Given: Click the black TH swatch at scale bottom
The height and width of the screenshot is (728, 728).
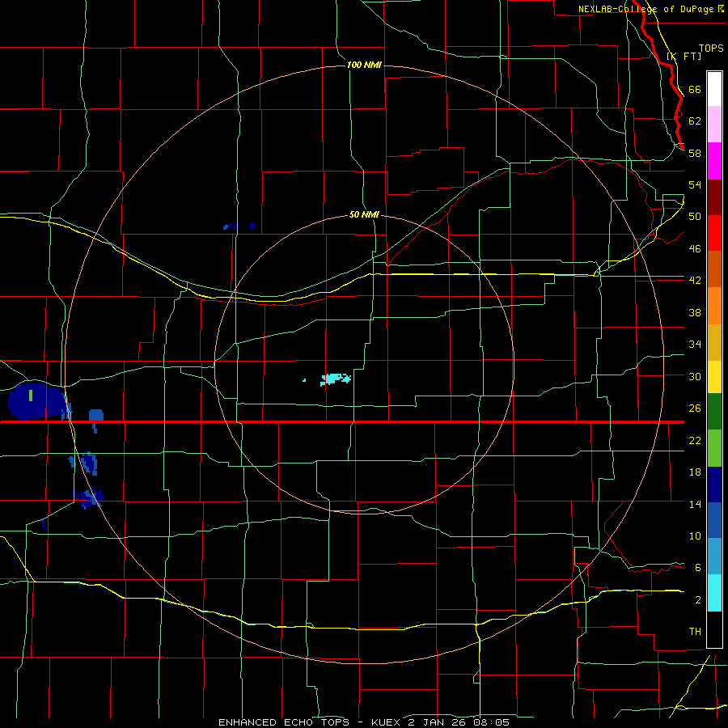Looking at the screenshot, I should pyautogui.click(x=714, y=629).
